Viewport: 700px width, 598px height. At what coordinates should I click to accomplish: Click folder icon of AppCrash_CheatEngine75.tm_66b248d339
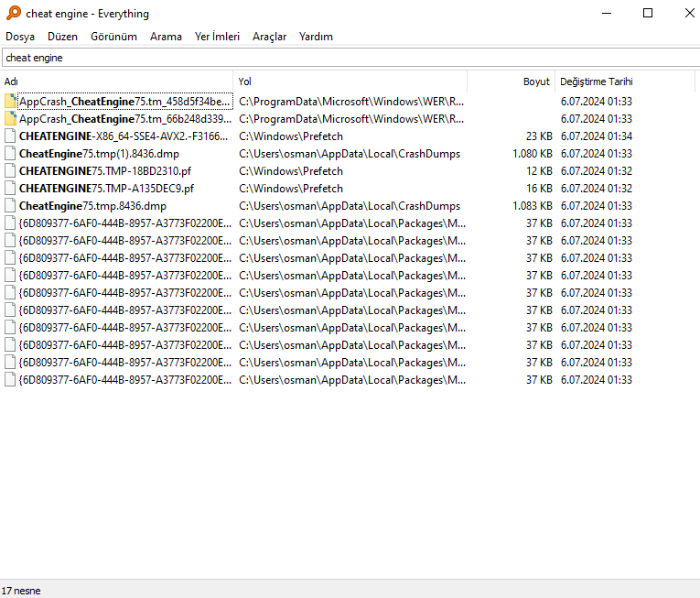10,119
